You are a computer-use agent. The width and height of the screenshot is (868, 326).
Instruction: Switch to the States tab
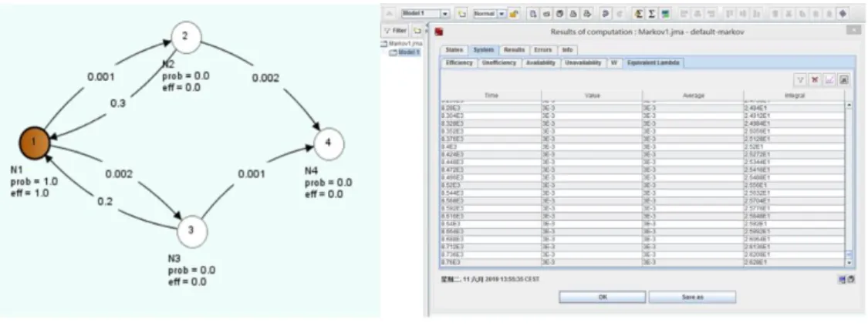click(454, 50)
